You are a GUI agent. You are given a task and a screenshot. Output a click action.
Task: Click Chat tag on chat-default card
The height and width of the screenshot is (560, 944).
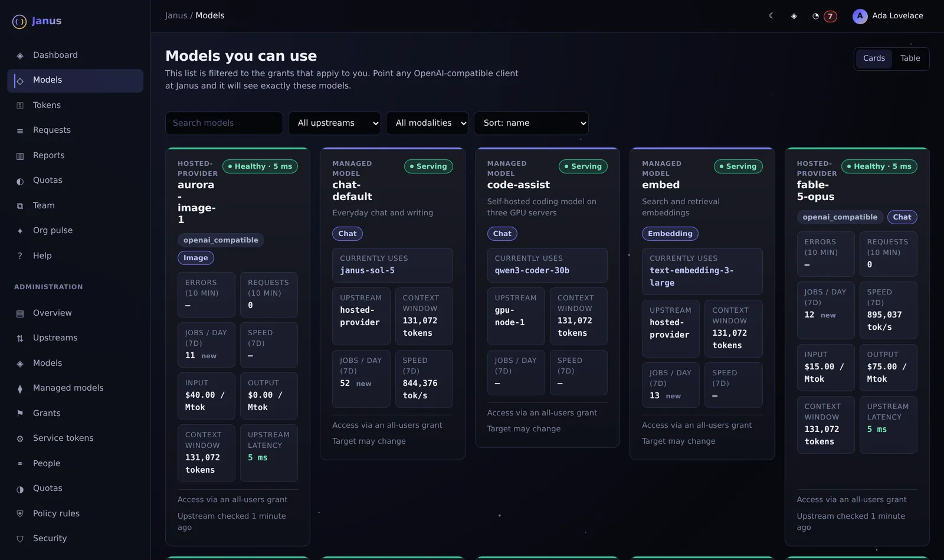348,234
